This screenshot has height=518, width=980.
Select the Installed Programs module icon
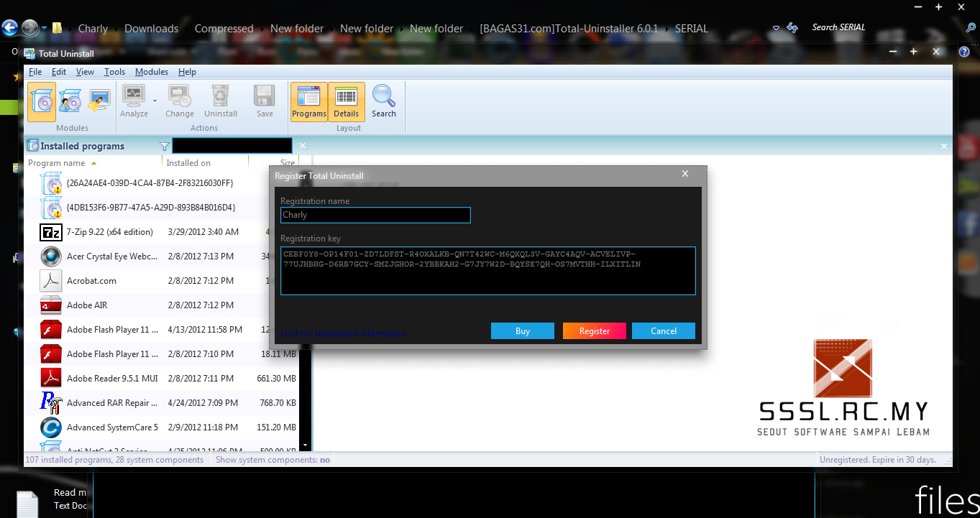coord(42,101)
